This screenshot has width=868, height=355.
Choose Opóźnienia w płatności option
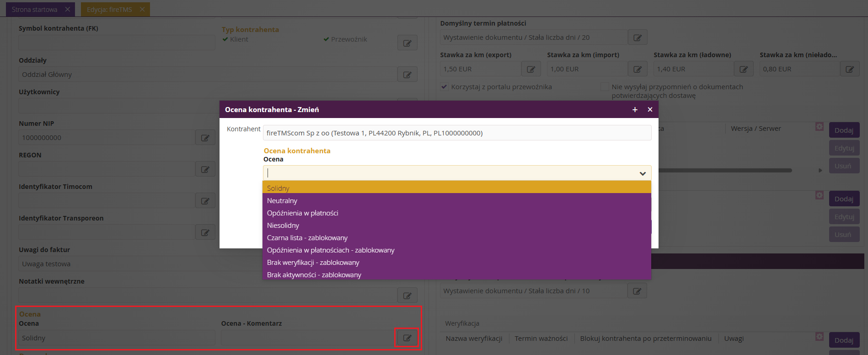[456, 213]
